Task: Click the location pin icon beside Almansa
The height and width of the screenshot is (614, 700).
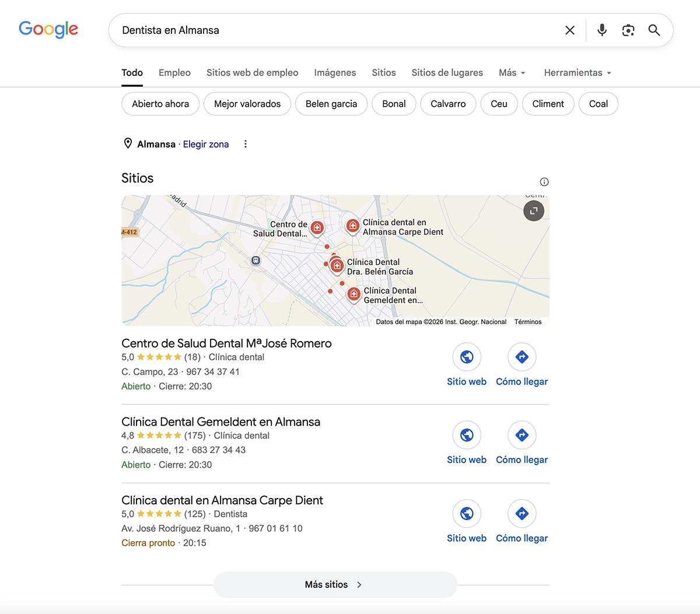Action: pyautogui.click(x=128, y=143)
